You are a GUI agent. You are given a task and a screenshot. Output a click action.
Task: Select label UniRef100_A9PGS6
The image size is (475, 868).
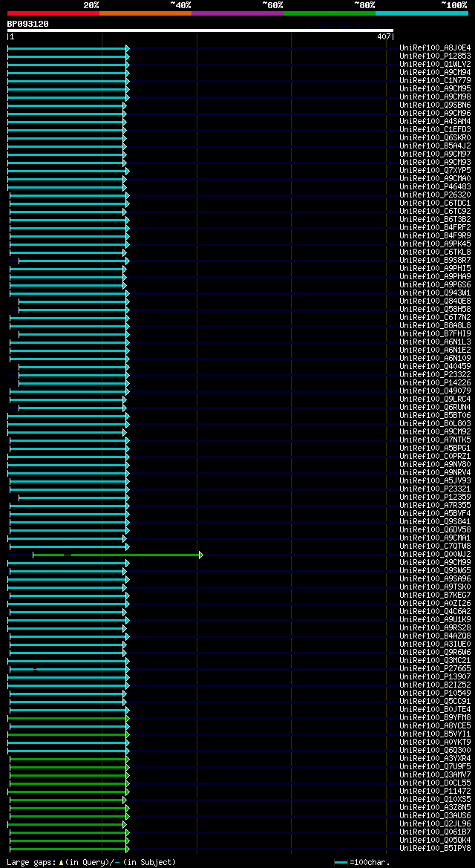(435, 284)
